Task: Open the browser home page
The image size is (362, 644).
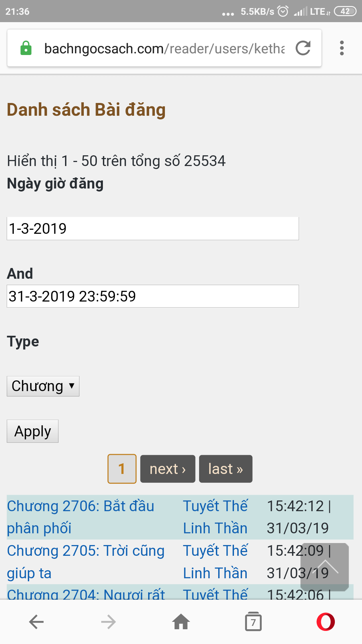Action: 181,622
